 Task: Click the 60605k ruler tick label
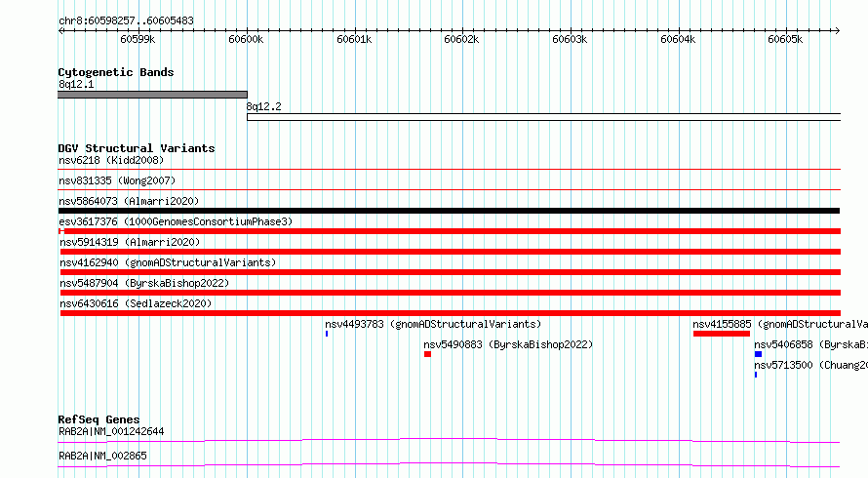pyautogui.click(x=785, y=39)
